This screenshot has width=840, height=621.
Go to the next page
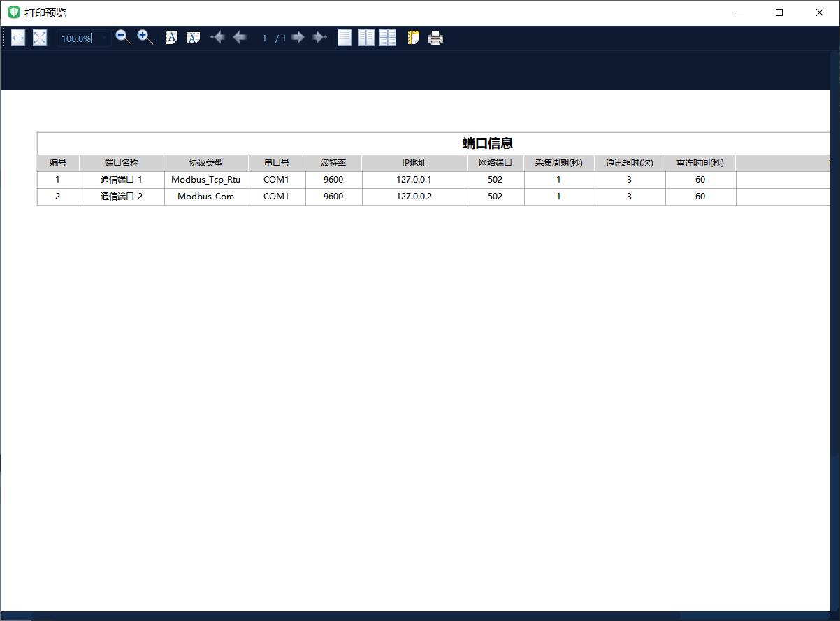coord(298,38)
